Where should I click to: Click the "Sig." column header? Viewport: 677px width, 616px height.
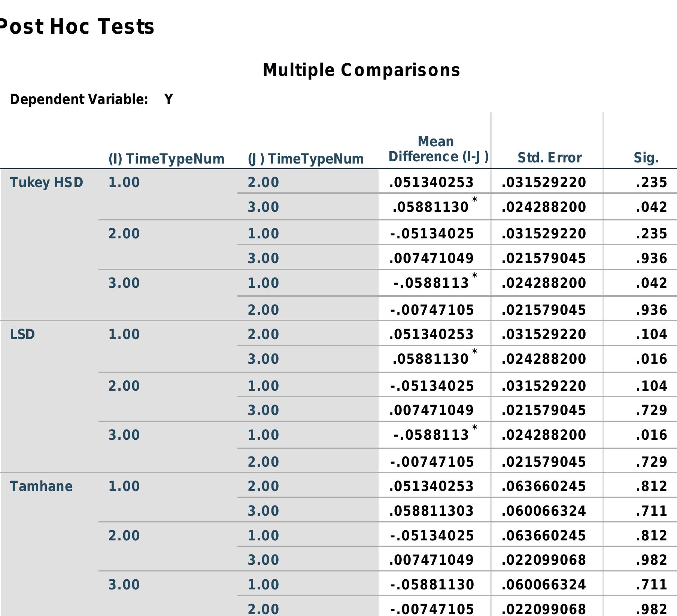(646, 158)
